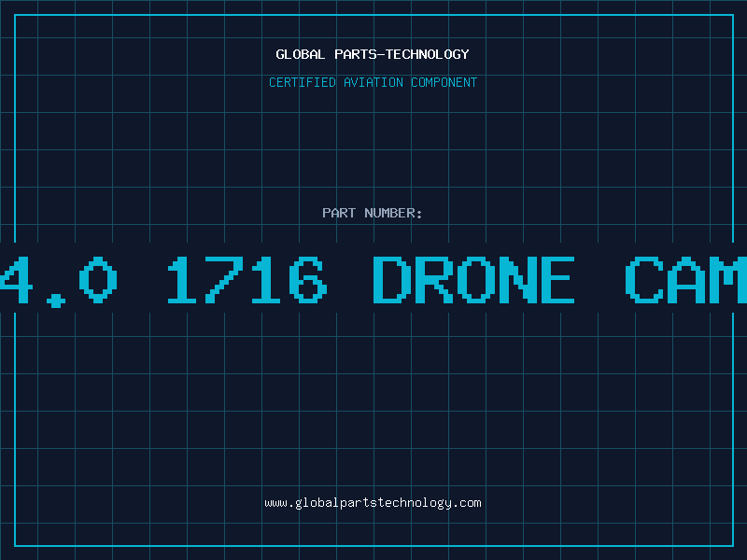This screenshot has width=747, height=560.
Task: Click the bottom-left corner of cyan frame
Action: click(x=15, y=545)
